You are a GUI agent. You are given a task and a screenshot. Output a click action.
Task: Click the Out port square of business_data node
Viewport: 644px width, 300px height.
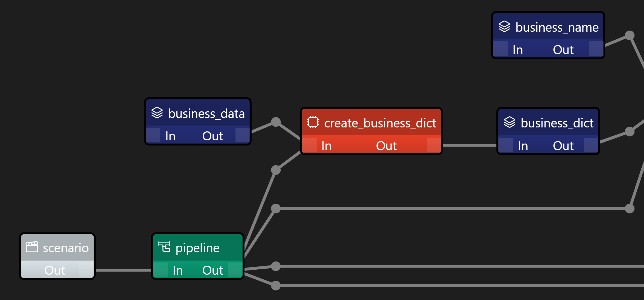242,135
